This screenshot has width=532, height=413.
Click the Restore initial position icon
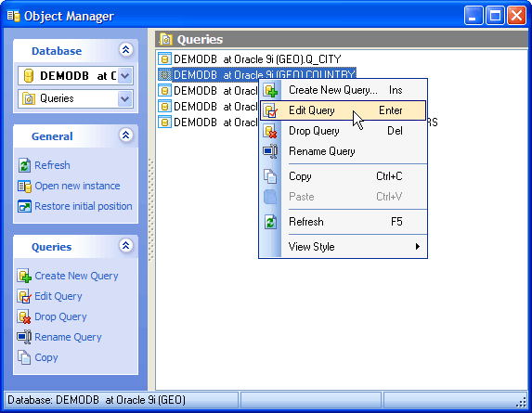[x=24, y=206]
